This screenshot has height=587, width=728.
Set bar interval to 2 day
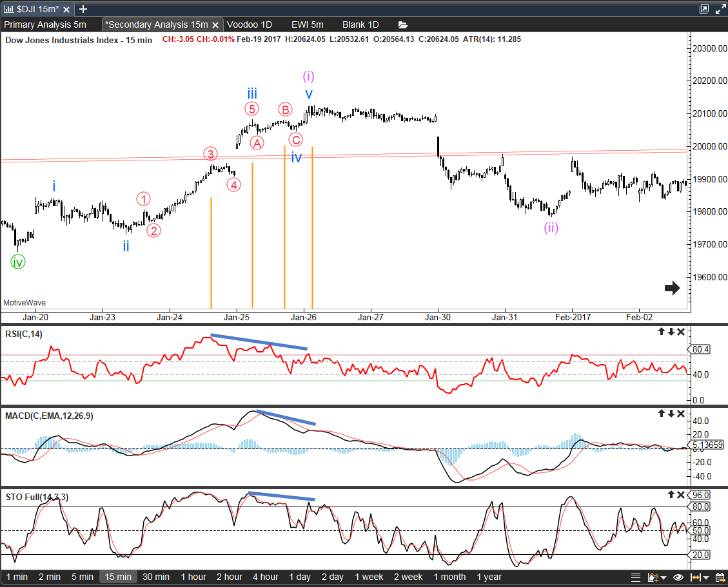tap(333, 577)
